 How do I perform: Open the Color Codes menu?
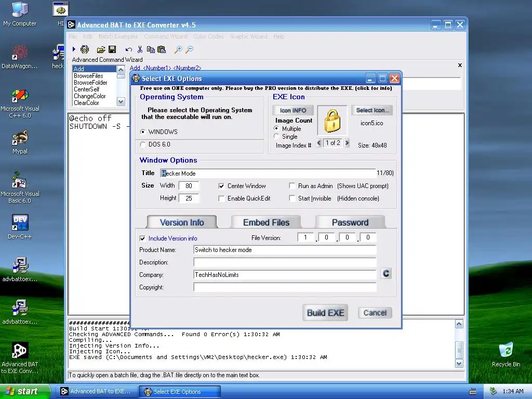208,36
